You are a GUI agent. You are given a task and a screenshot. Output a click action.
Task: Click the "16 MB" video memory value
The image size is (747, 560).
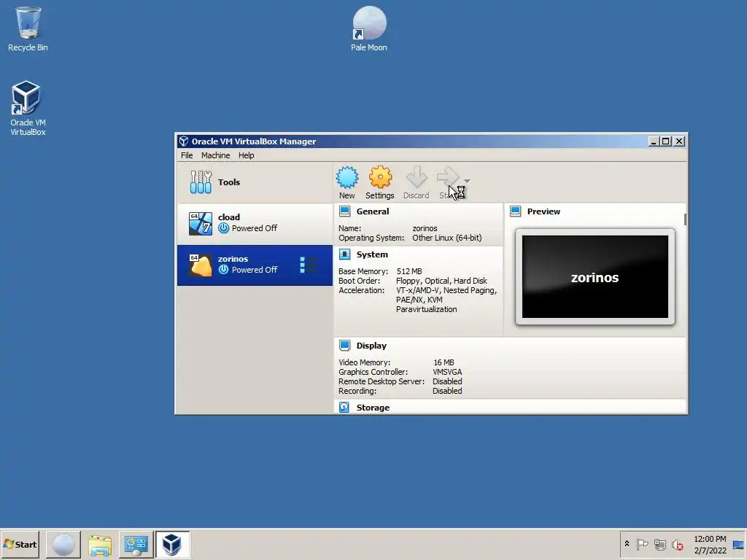444,362
